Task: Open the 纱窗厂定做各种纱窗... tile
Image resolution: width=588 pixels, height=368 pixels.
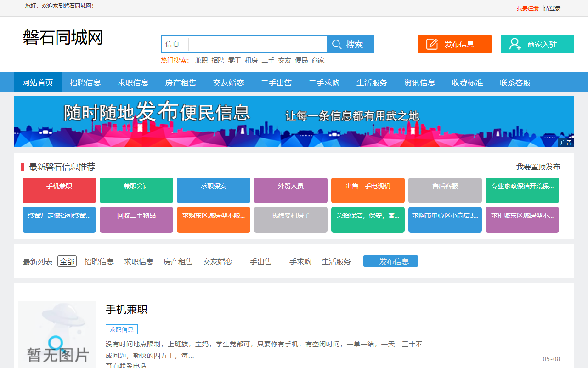Action: click(x=59, y=220)
